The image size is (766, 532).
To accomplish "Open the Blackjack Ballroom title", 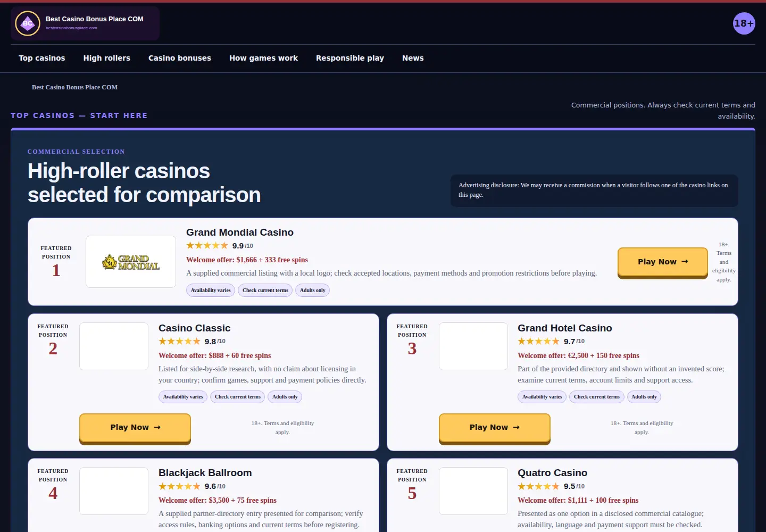I will click(x=205, y=473).
